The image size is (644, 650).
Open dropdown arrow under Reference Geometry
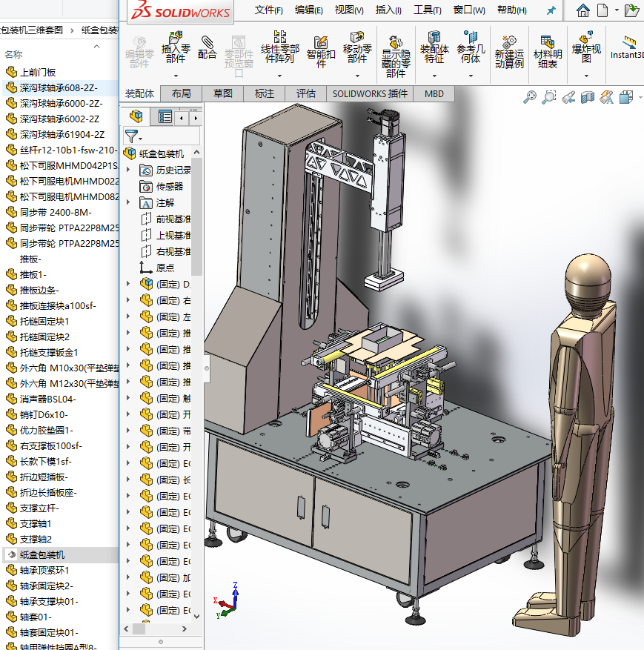click(471, 76)
